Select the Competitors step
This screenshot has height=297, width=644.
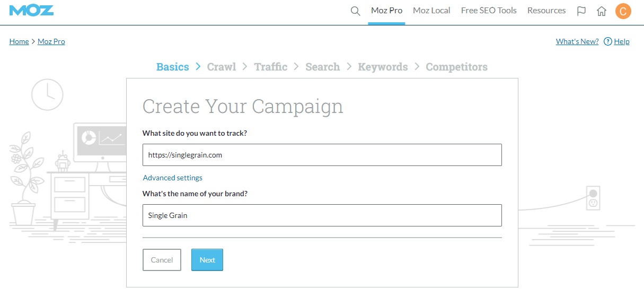click(x=457, y=67)
